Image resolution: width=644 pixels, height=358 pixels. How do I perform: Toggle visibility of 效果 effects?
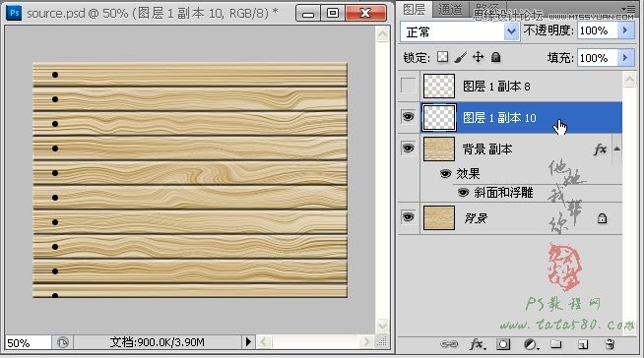coord(445,174)
